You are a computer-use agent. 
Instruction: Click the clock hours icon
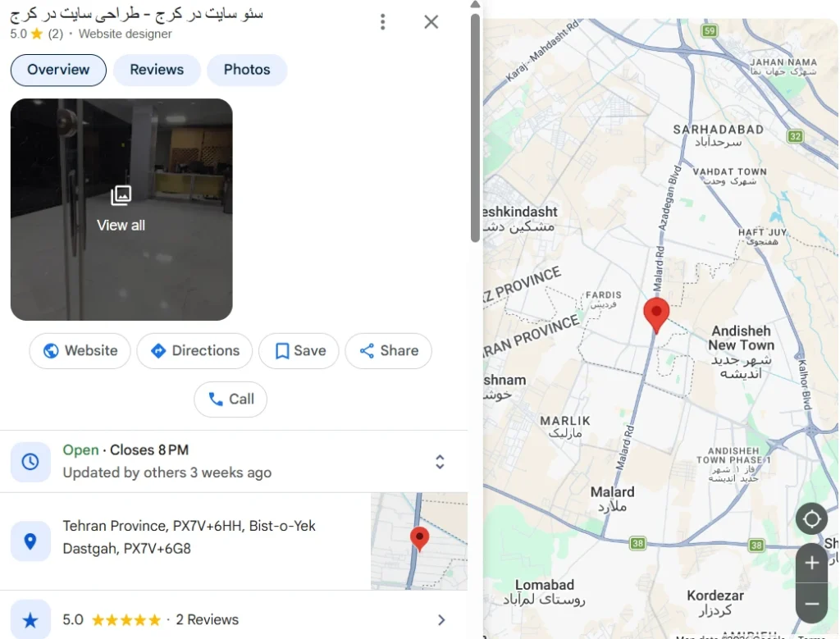click(x=30, y=462)
